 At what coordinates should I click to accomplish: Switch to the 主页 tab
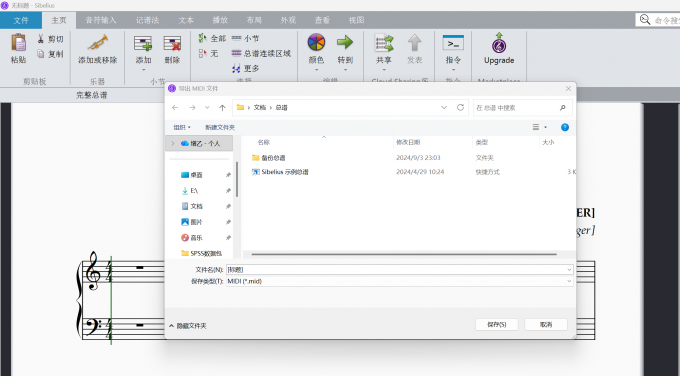[x=59, y=20]
